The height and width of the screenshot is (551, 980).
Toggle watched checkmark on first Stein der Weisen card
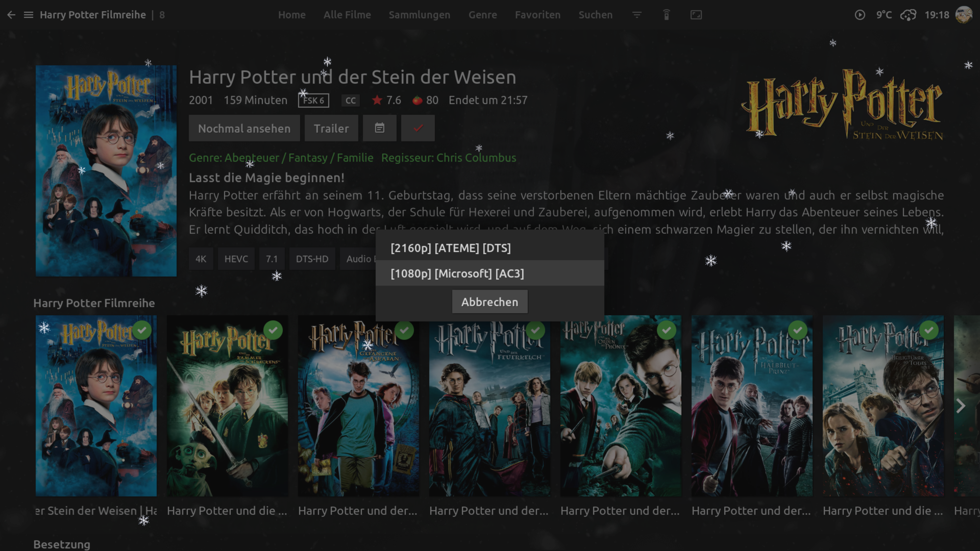click(x=142, y=330)
